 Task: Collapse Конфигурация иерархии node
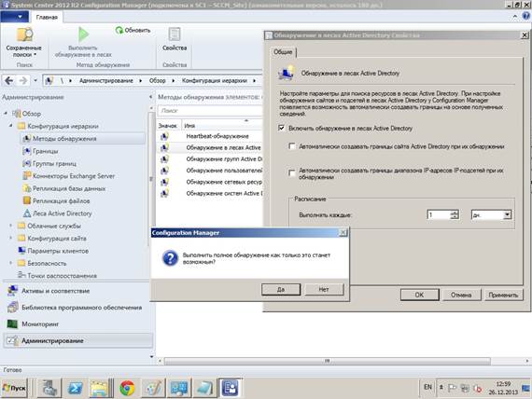pyautogui.click(x=11, y=126)
